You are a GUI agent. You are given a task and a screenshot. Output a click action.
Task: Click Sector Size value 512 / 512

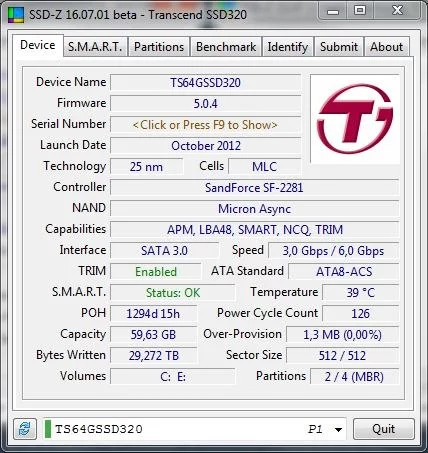343,356
